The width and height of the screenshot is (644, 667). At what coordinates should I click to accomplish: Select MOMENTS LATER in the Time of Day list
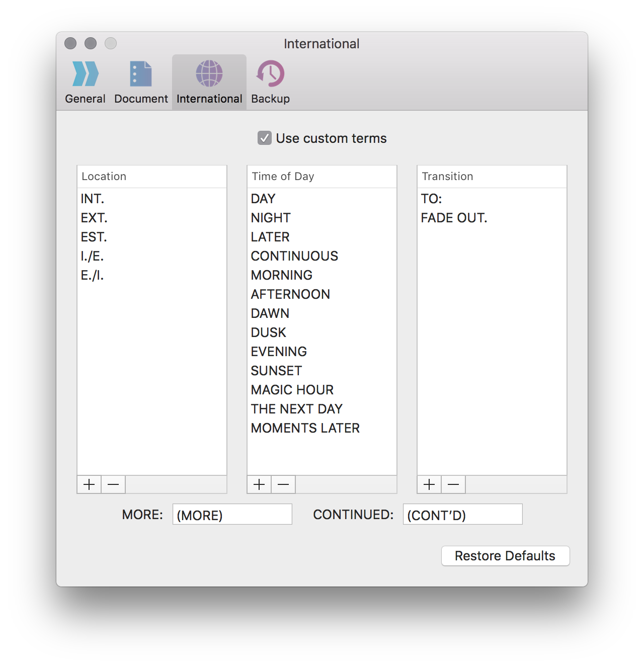[305, 428]
